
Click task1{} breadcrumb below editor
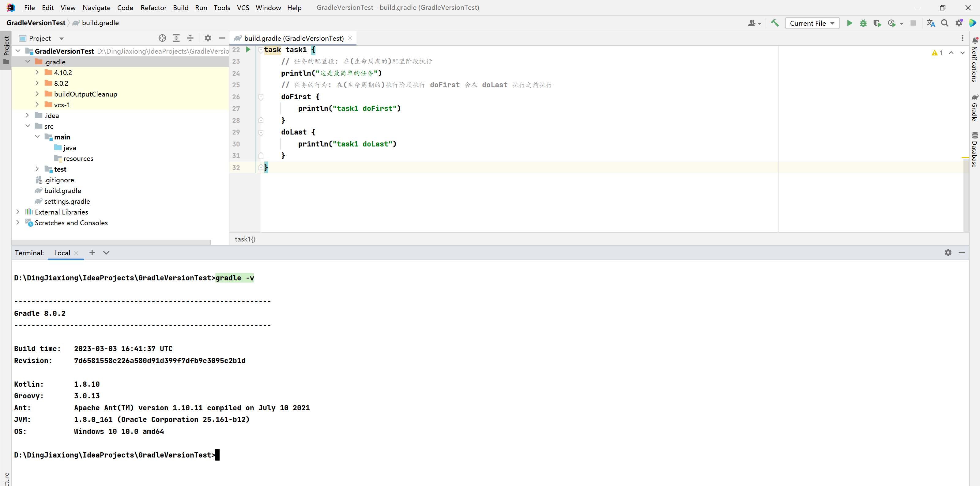pos(245,239)
